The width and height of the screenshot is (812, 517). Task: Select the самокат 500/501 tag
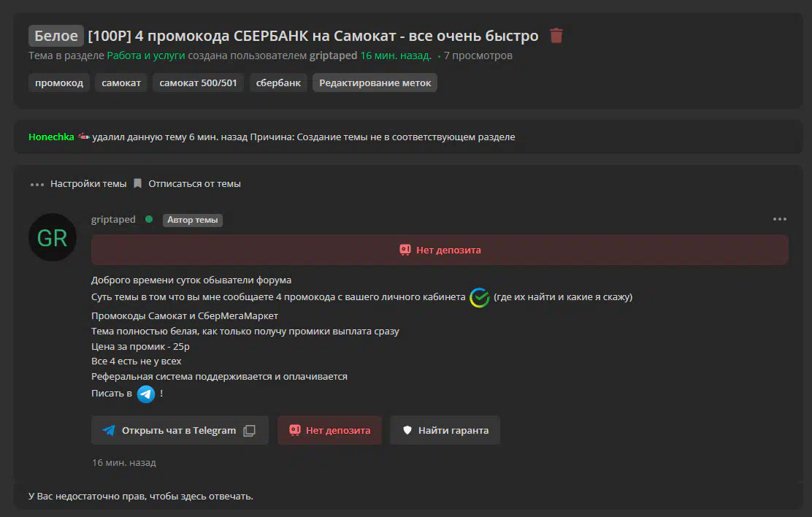199,83
